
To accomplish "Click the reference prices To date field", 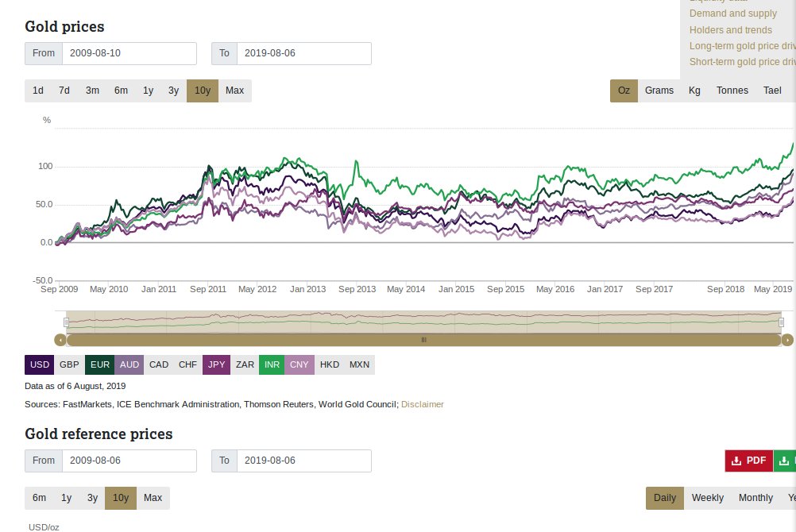I will [304, 461].
